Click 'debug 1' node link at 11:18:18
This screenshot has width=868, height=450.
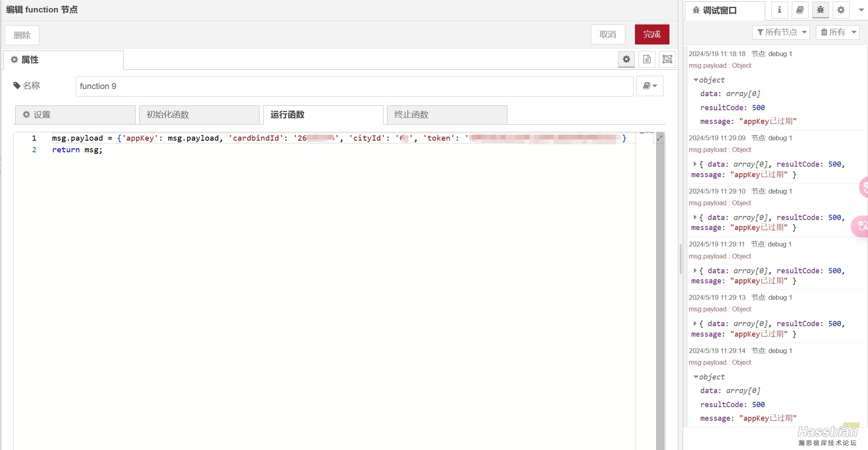point(772,54)
